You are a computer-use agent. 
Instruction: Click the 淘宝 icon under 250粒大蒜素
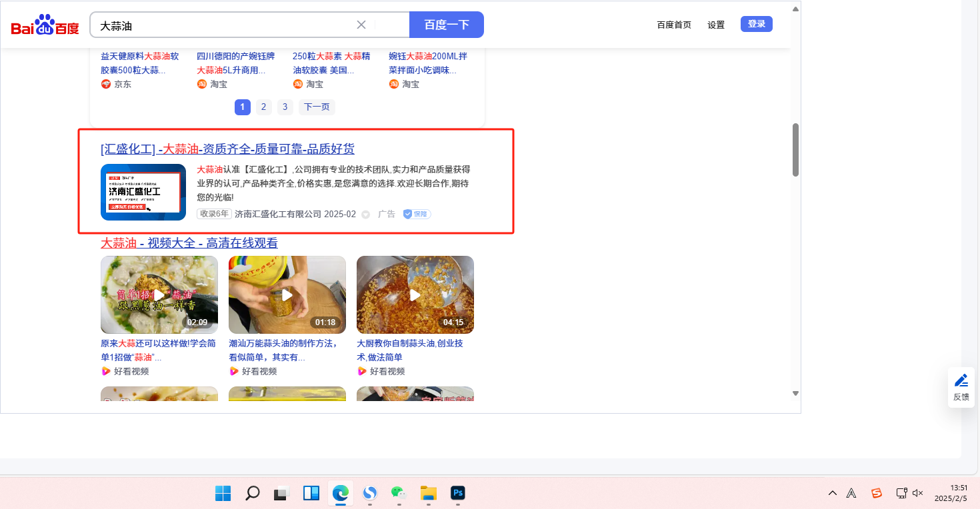point(297,84)
